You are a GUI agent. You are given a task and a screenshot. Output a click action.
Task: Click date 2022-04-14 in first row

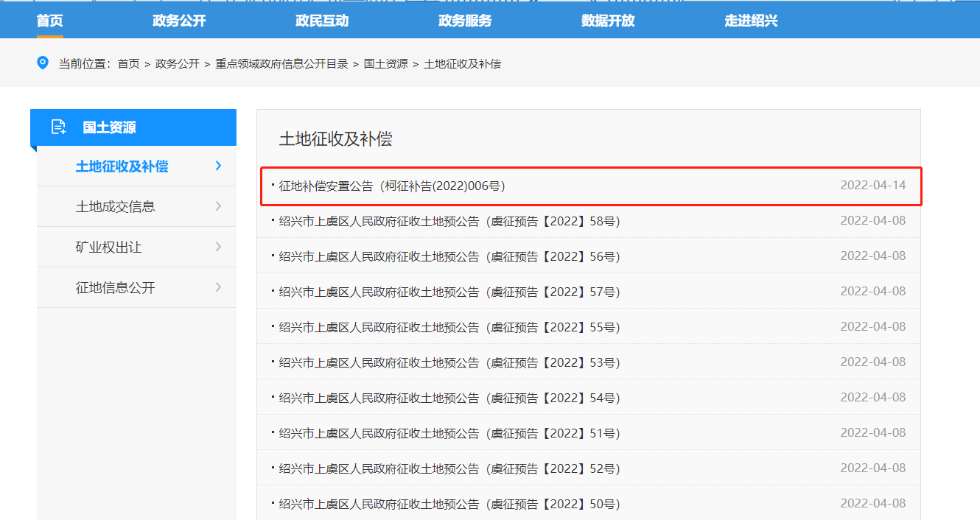(x=873, y=186)
